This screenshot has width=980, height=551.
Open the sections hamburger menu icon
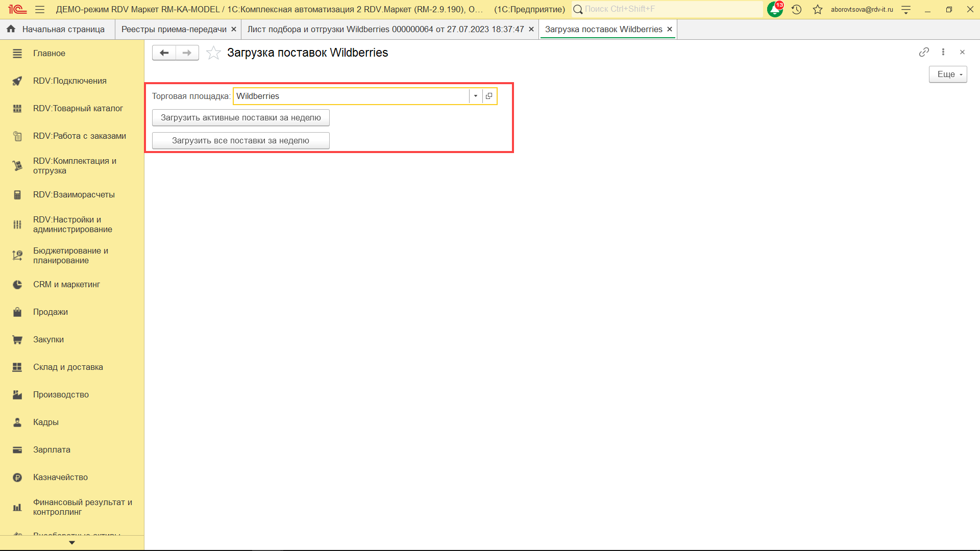[x=40, y=9]
